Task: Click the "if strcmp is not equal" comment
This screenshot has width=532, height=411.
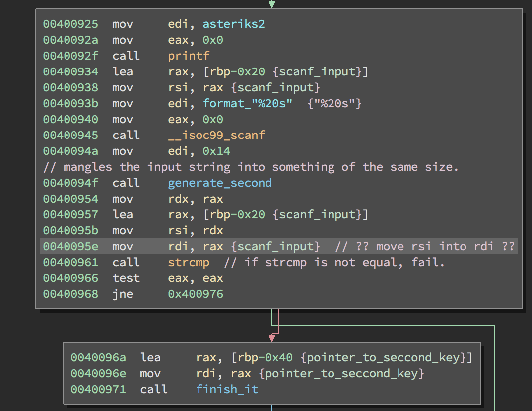Action: [x=334, y=262]
